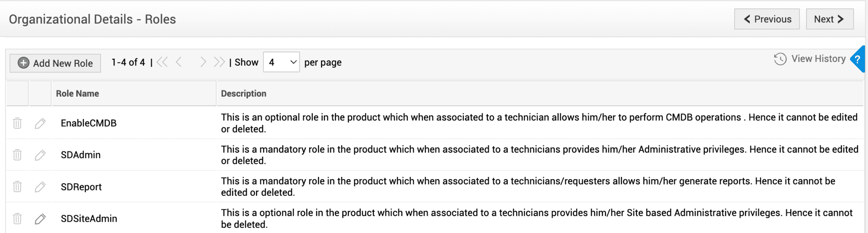The width and height of the screenshot is (868, 233).
Task: Click the Add New Role button
Action: click(55, 63)
